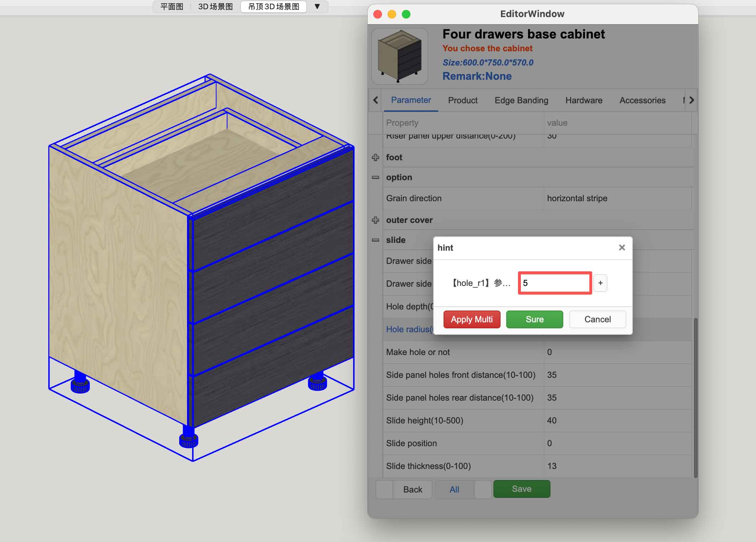Open the Hardware tab

point(584,100)
